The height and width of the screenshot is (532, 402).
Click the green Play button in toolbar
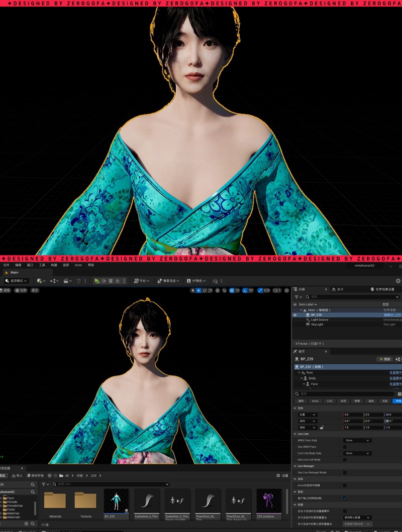click(x=97, y=281)
